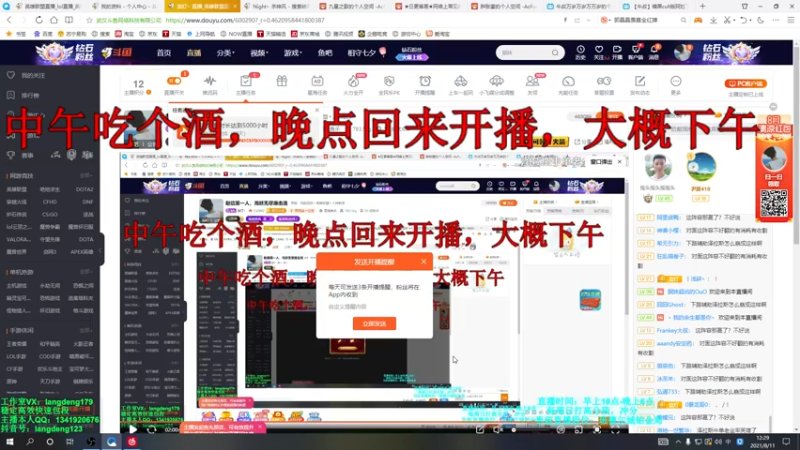Open the 发布动态 edit icon
This screenshot has width=800, height=450.
[x=639, y=81]
